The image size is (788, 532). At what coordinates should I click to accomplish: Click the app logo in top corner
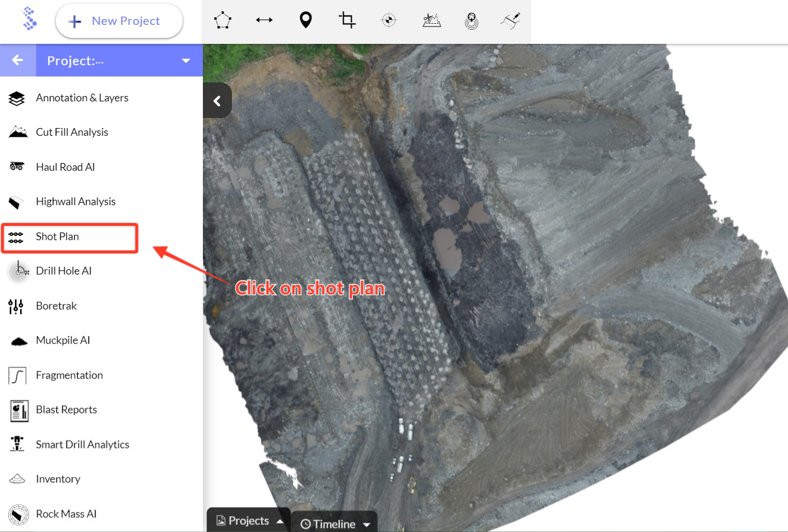pos(29,18)
